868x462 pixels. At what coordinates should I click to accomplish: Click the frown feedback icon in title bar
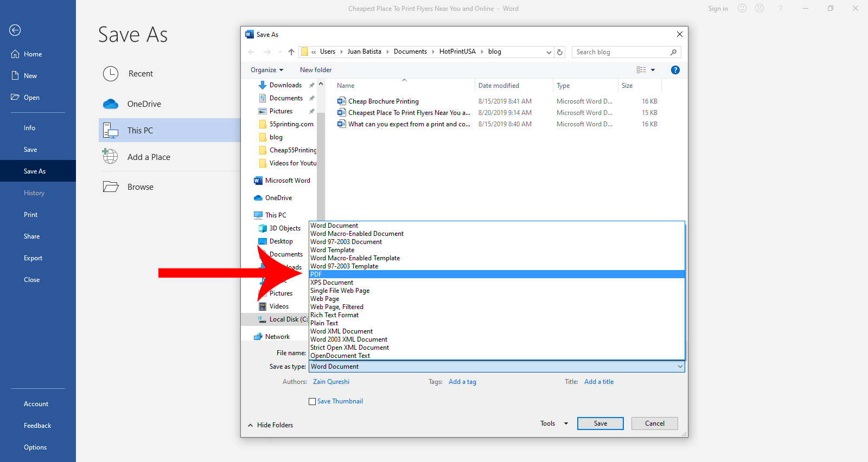tap(759, 8)
